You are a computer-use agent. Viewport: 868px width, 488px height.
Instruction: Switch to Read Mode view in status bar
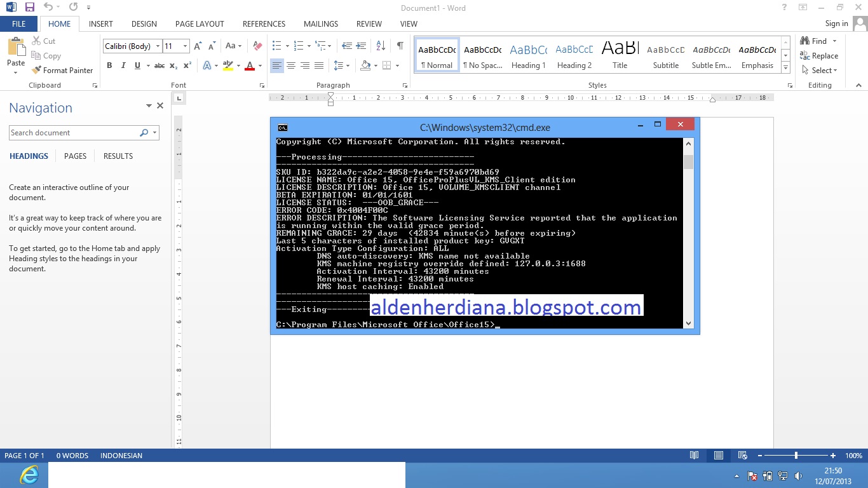coord(695,456)
